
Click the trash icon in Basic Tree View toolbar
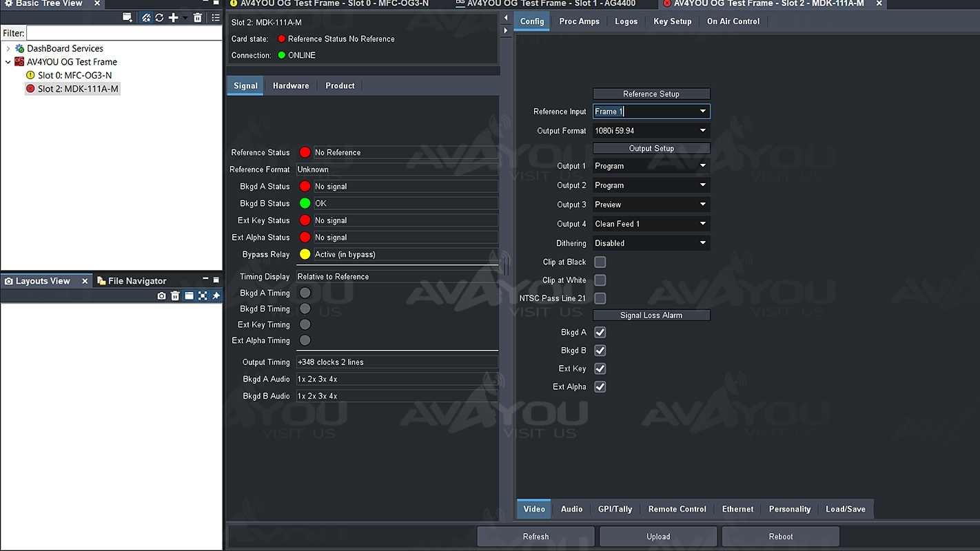[198, 18]
